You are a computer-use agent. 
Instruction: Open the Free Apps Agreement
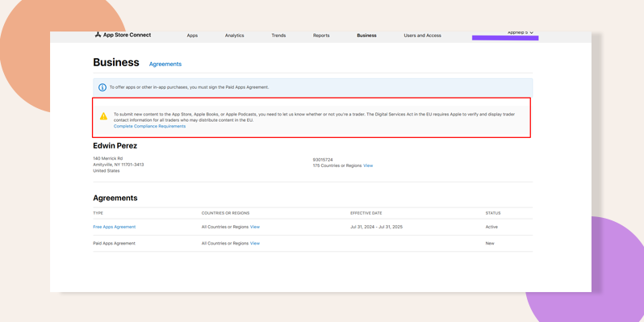coord(114,227)
